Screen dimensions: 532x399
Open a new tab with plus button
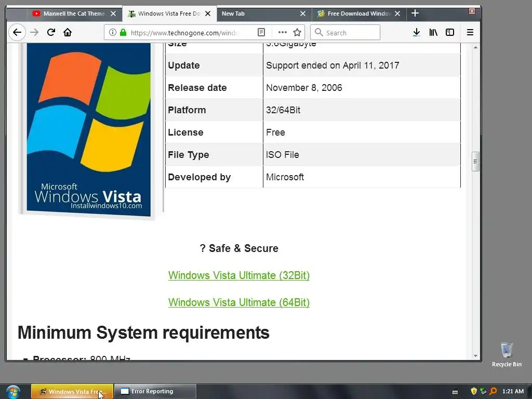[x=415, y=14]
